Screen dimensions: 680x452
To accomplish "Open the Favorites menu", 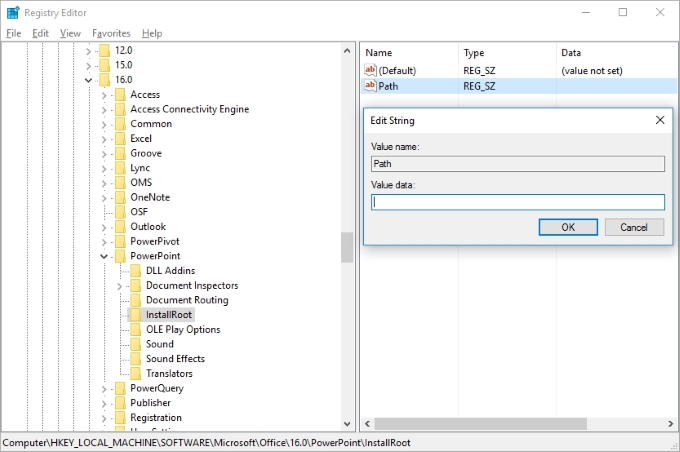I will click(x=111, y=33).
